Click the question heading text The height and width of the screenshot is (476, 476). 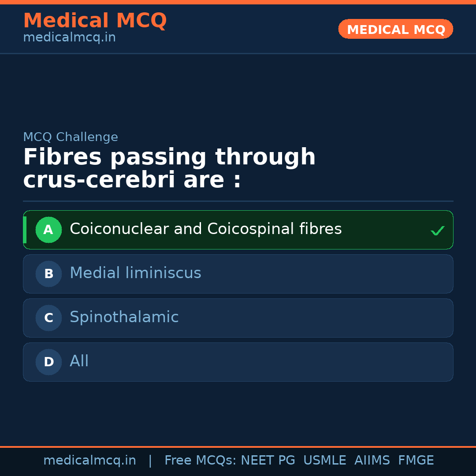point(169,169)
